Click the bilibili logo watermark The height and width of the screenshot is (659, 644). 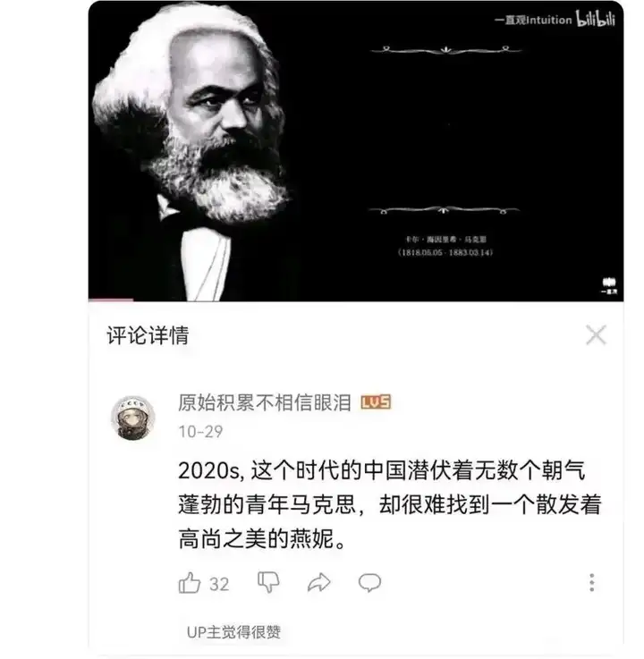[x=596, y=19]
